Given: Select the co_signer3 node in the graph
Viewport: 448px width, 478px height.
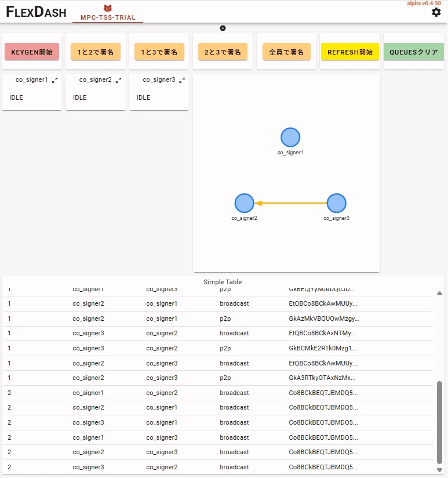Looking at the screenshot, I should (337, 203).
